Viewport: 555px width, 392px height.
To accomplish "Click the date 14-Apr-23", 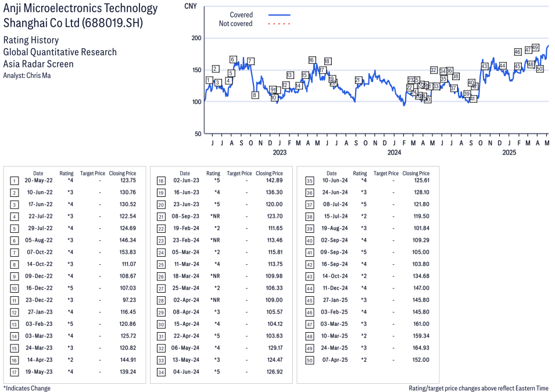I will tap(40, 360).
